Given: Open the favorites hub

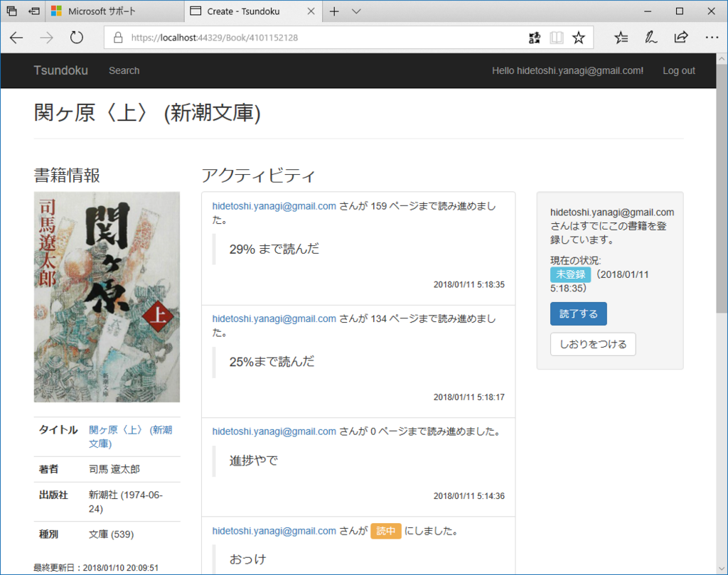Looking at the screenshot, I should click(x=621, y=38).
